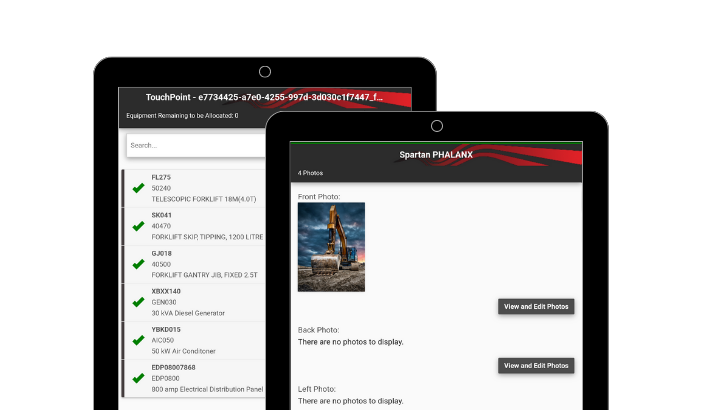Click the Spartan PHALANX header title
This screenshot has height=410, width=702.
(x=436, y=155)
